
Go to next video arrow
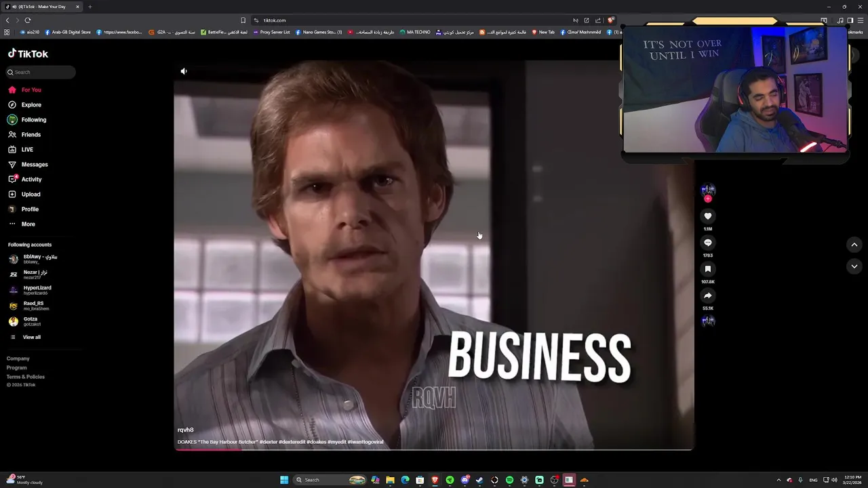tap(854, 266)
